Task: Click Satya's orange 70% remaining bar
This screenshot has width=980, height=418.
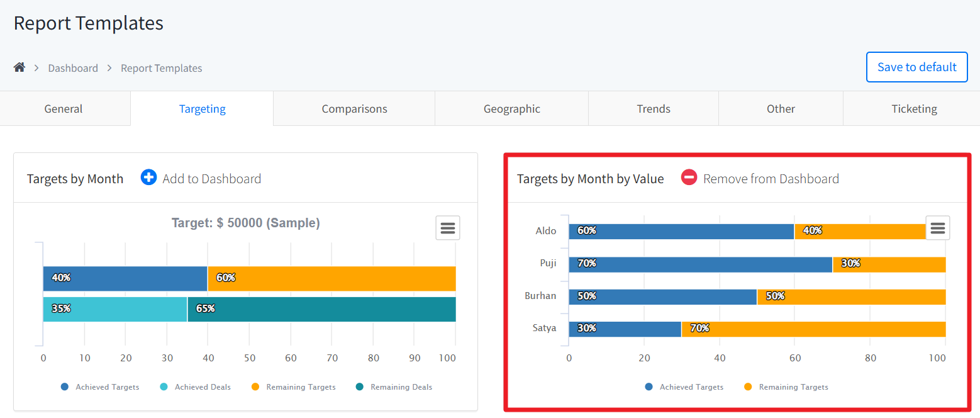Action: (x=813, y=329)
